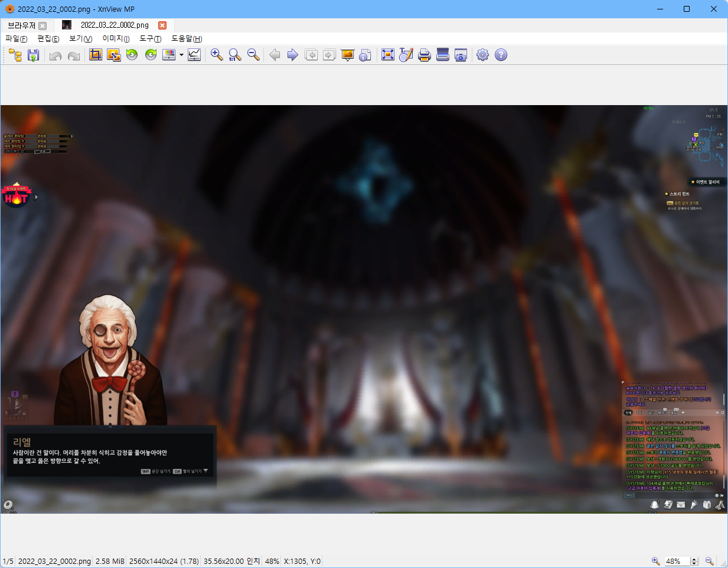
Task: Click the 2560x1440x24 dimensions in status bar
Action: (164, 561)
